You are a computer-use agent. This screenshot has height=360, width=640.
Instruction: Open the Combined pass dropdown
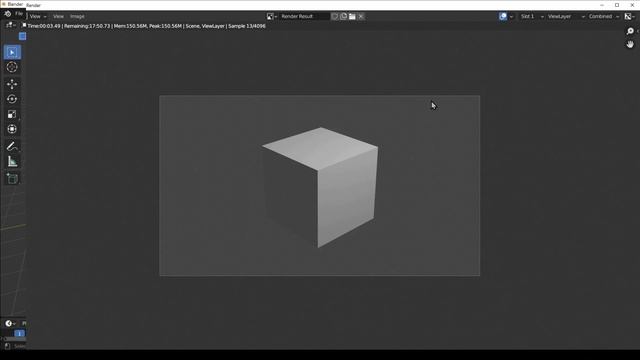pyautogui.click(x=604, y=16)
